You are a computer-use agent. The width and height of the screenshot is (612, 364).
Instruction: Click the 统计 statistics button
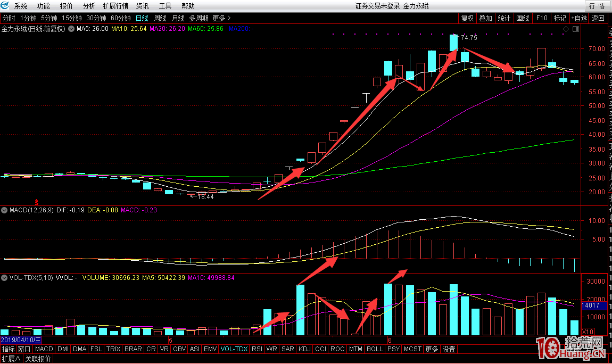(504, 18)
